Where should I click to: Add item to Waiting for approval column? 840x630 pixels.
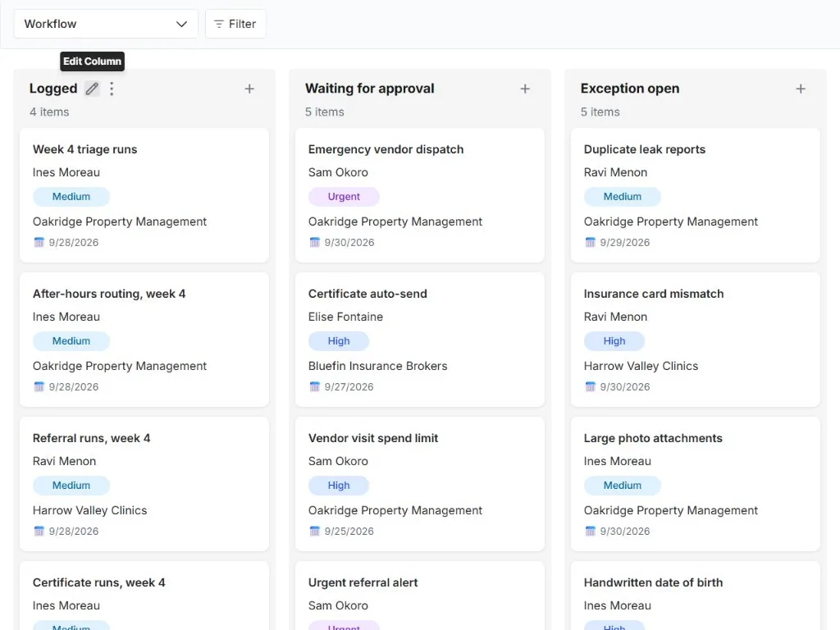click(x=525, y=89)
